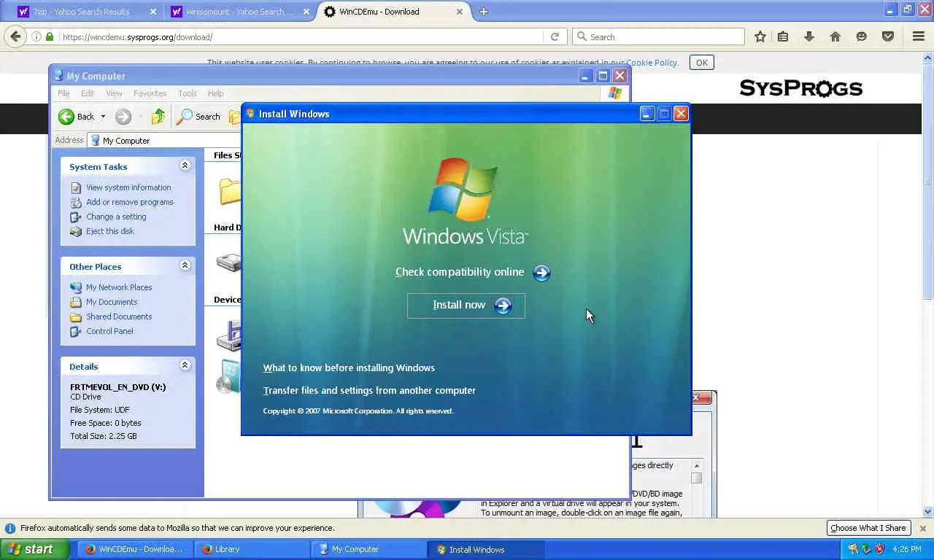Click Choose What I Share button

coord(868,528)
